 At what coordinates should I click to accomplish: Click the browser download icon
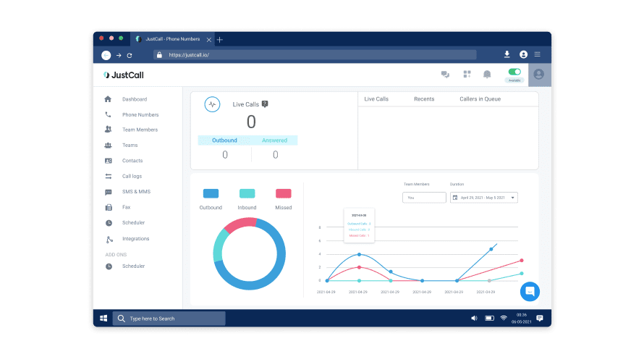point(507,54)
